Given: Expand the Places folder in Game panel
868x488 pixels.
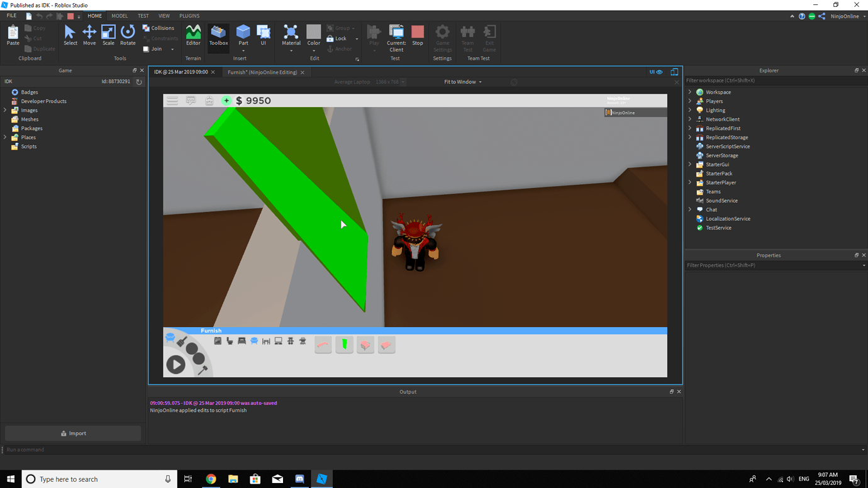Looking at the screenshot, I should (6, 137).
